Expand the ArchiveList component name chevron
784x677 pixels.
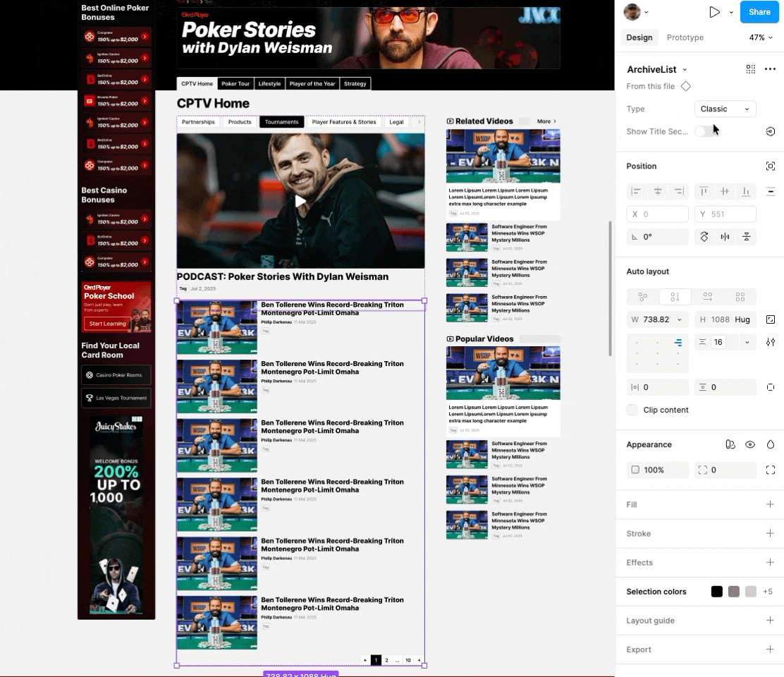pyautogui.click(x=685, y=70)
